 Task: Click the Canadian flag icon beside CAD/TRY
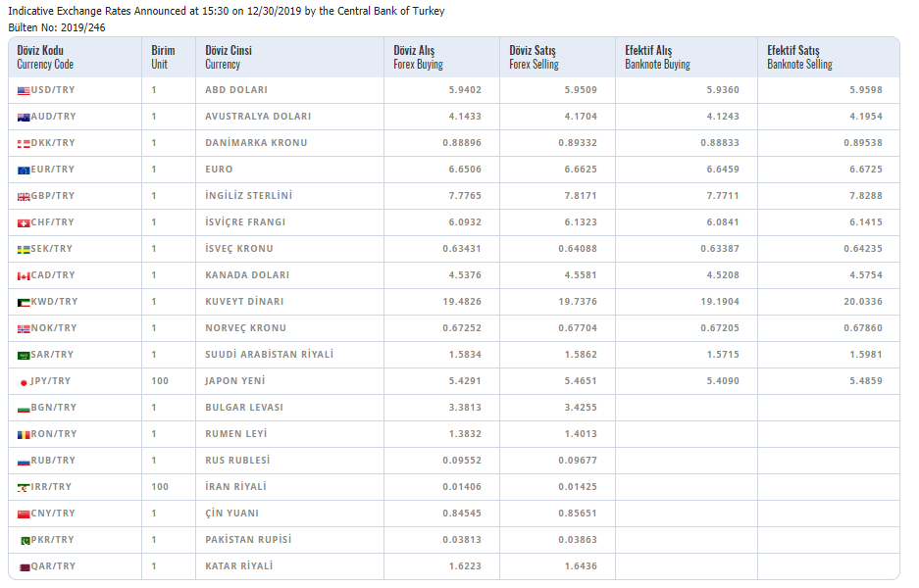(24, 275)
